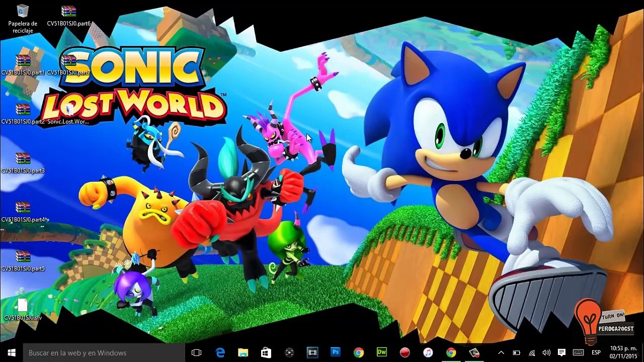This screenshot has width=644, height=362.
Task: Click the 'Buscar en la web y en Windows' search box
Action: pos(104,352)
